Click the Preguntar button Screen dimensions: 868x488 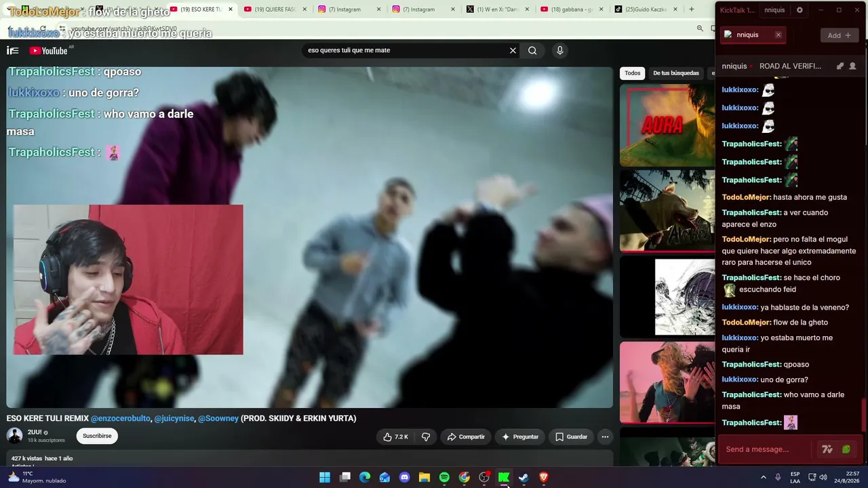[x=520, y=437]
